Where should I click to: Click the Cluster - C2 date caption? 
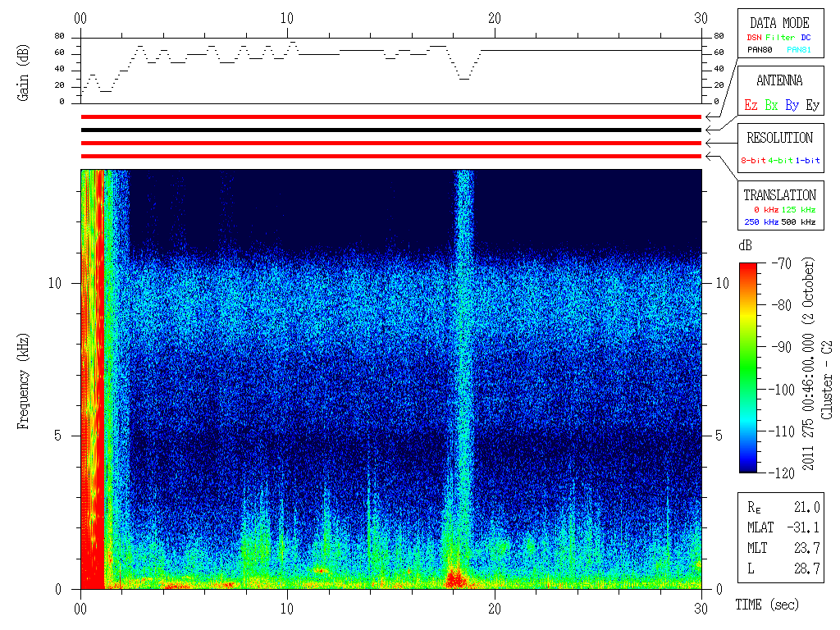[x=827, y=381]
